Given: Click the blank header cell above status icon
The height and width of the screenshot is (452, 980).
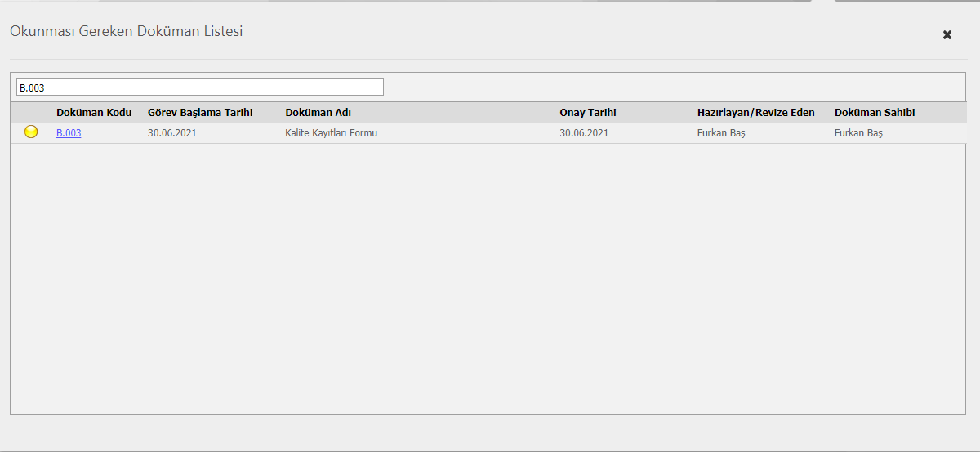Looking at the screenshot, I should pyautogui.click(x=31, y=113).
